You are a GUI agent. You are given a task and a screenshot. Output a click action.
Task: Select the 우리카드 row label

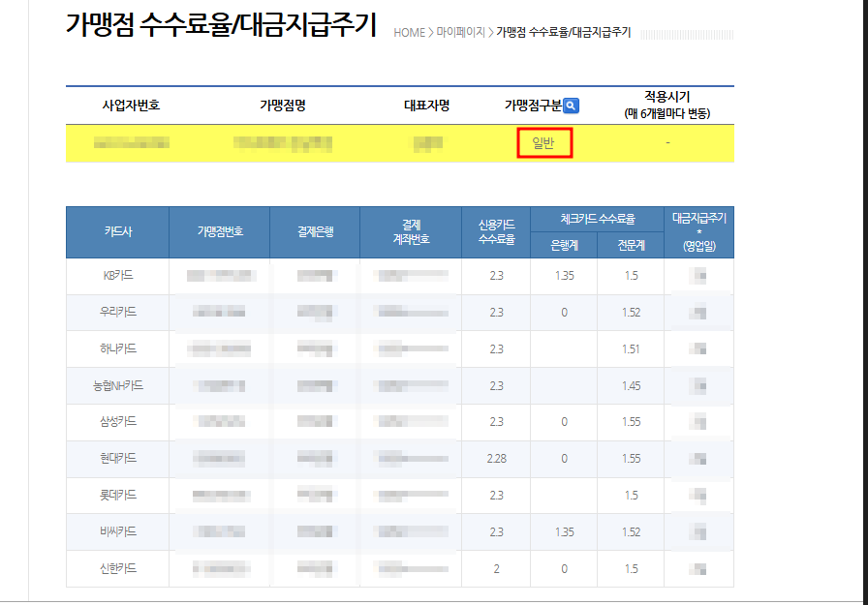118,312
